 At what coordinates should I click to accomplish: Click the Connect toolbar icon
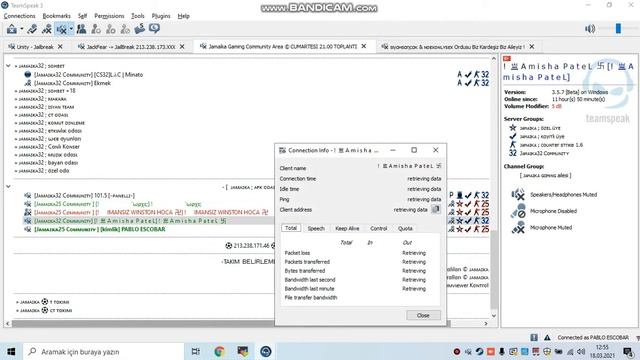(x=12, y=29)
